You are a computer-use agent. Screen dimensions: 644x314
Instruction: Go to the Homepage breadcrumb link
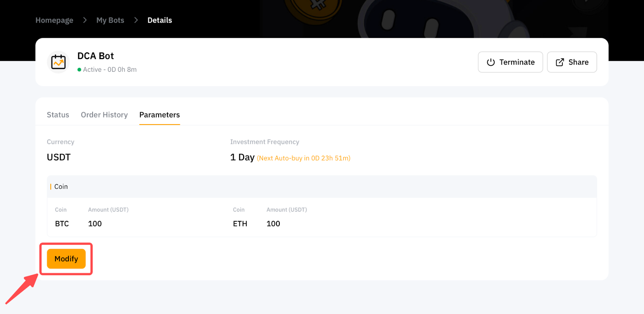[x=54, y=20]
